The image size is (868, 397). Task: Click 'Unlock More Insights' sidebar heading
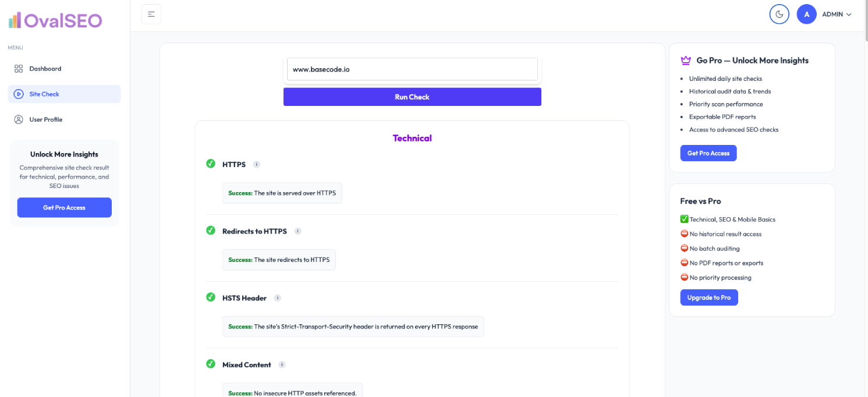pos(64,154)
